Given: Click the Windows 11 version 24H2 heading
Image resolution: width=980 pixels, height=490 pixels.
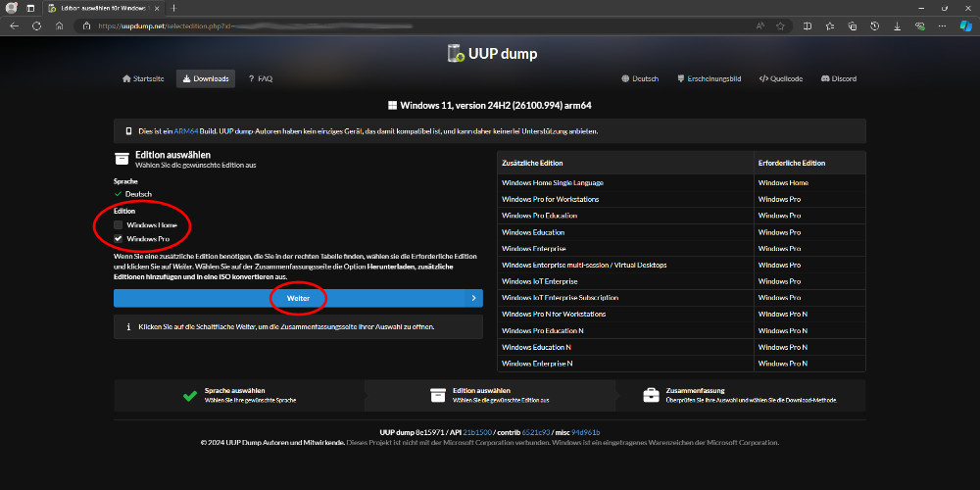Looking at the screenshot, I should coord(489,106).
